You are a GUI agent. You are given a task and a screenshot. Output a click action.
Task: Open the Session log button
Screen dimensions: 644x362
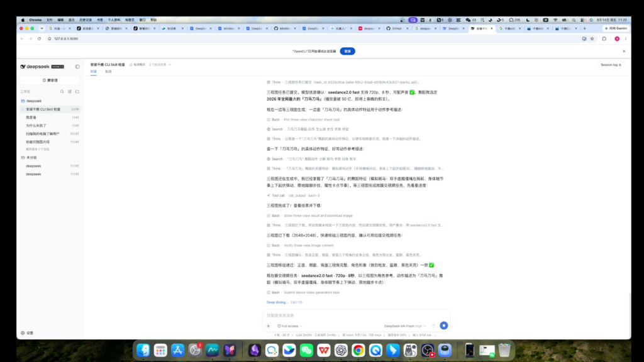coord(611,65)
